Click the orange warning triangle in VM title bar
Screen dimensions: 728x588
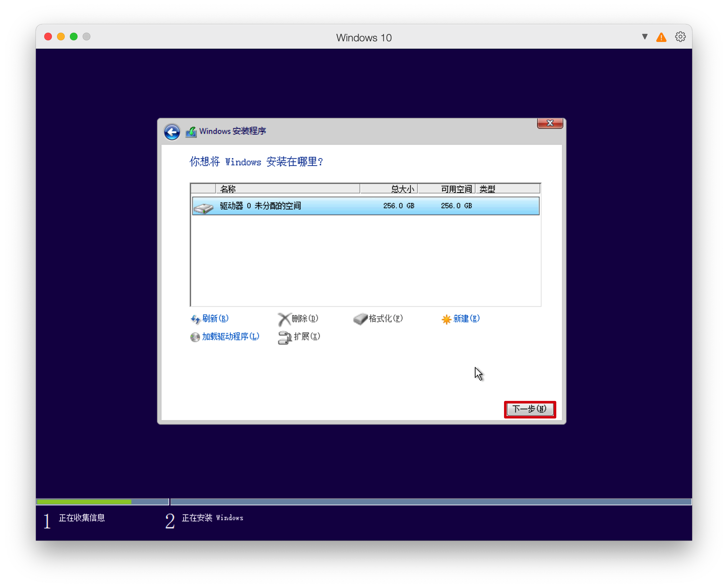[661, 37]
